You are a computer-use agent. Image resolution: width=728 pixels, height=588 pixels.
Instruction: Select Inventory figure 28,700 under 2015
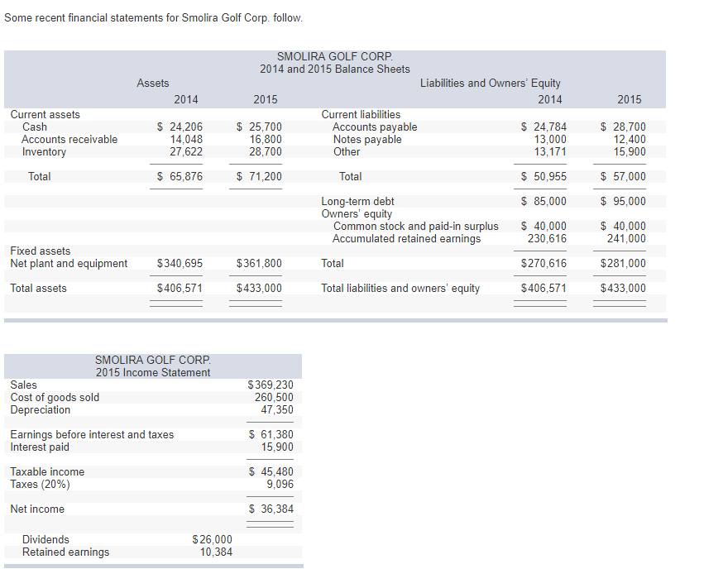click(x=267, y=151)
